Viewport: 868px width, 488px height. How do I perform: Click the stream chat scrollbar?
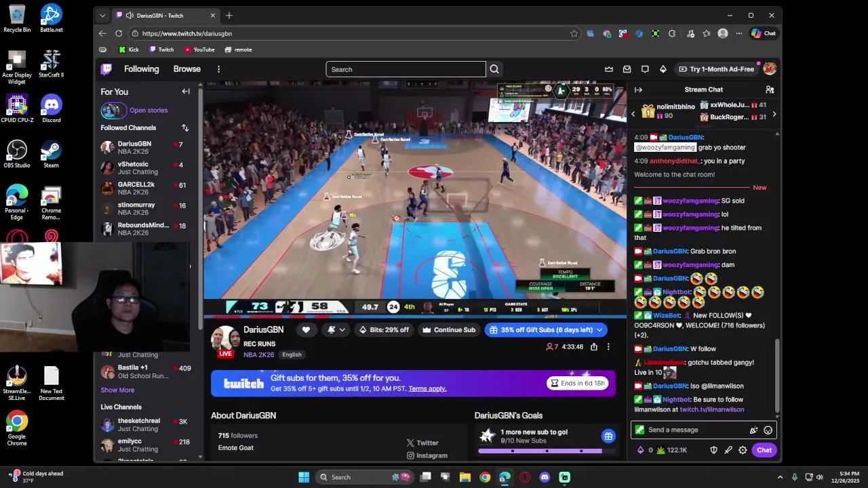(x=777, y=375)
